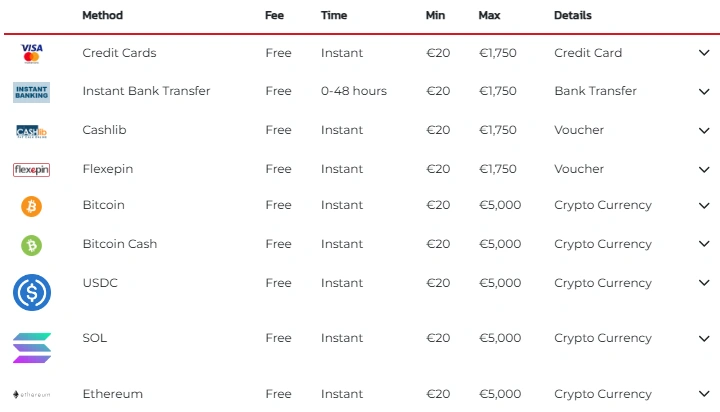Choose the Flexepin logo icon
720x412 pixels.
tap(32, 170)
